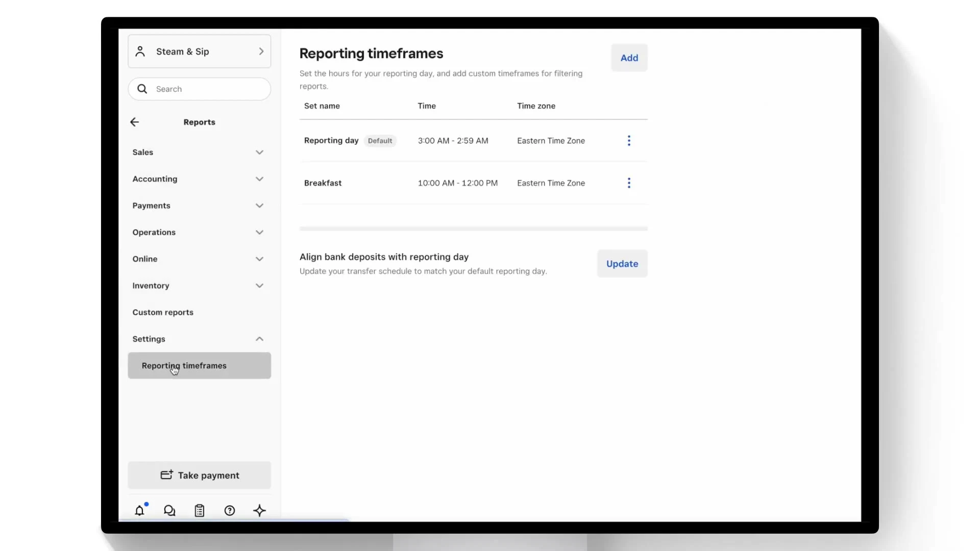Viewport: 980px width, 551px height.
Task: Click the Update button
Action: pos(622,264)
